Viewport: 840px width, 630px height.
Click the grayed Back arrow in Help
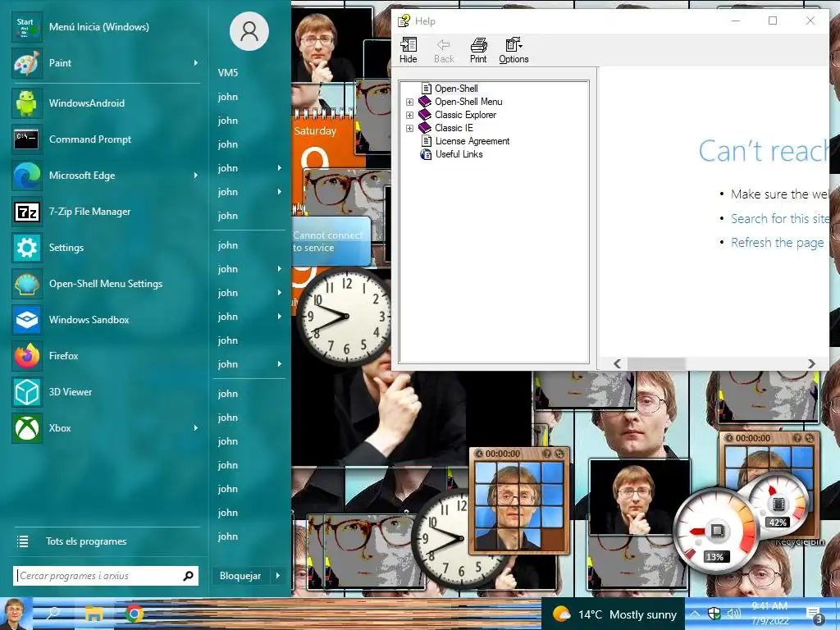coord(444,50)
